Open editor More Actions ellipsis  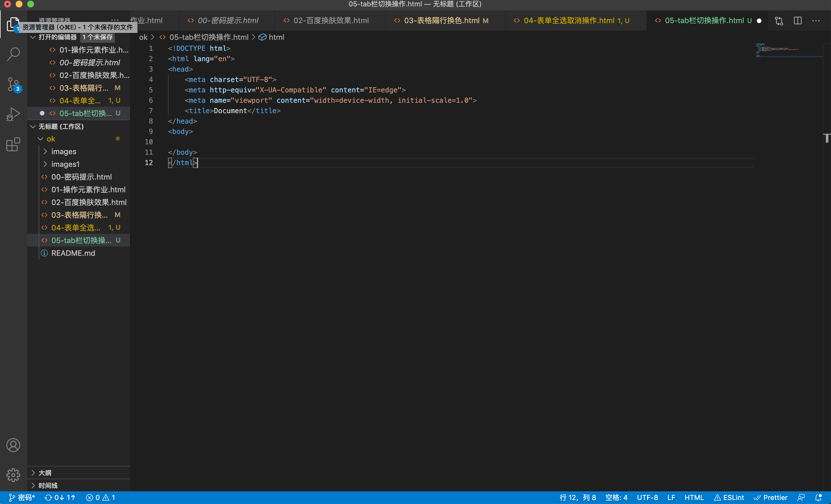[x=816, y=20]
